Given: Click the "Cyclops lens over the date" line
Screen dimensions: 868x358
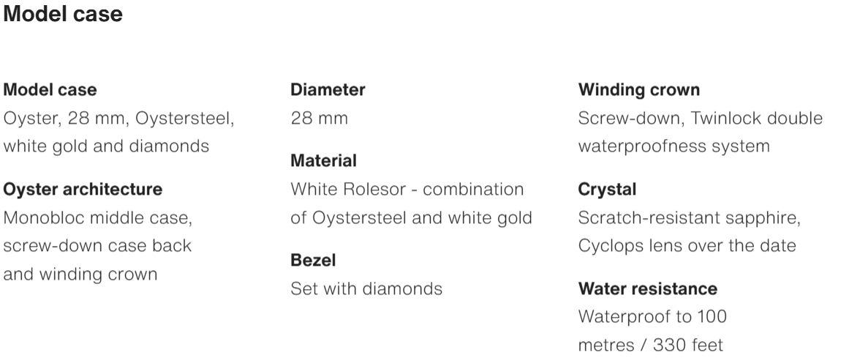Looking at the screenshot, I should (x=687, y=245).
